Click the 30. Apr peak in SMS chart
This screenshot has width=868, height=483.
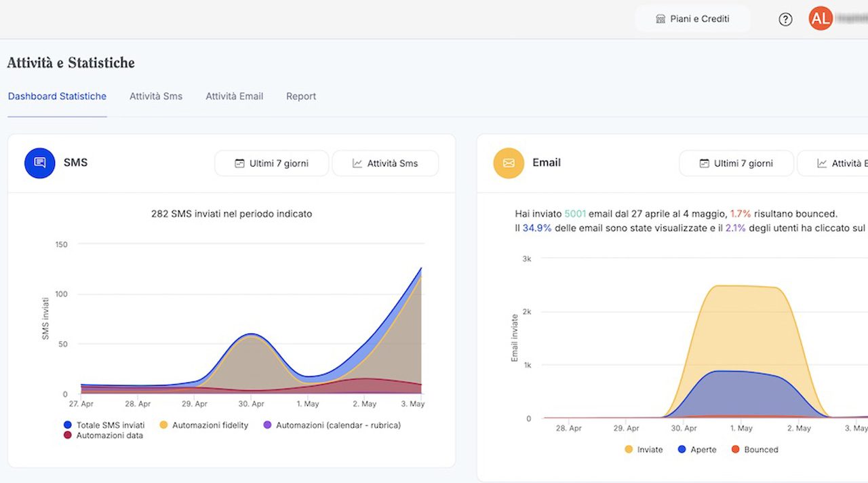tap(252, 334)
